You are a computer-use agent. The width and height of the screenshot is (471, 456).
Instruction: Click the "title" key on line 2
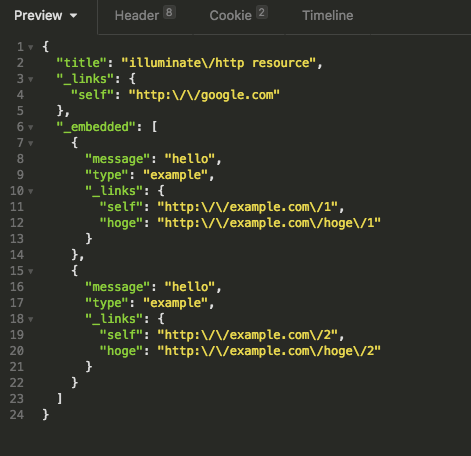coord(81,63)
